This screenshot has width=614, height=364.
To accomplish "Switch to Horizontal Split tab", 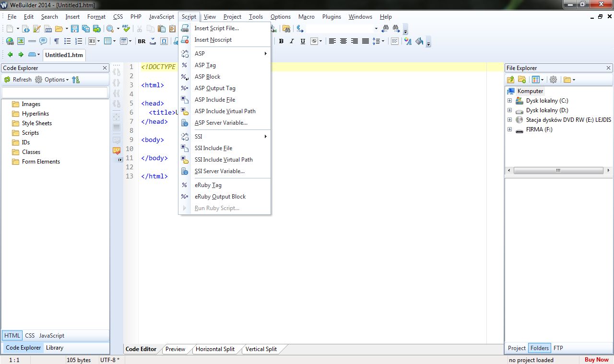I will (x=215, y=349).
